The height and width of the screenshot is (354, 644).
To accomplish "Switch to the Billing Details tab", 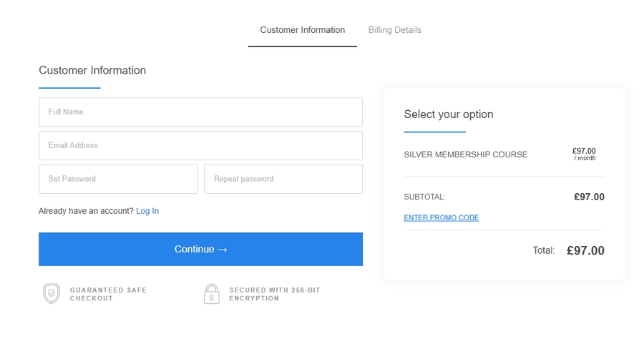I will coord(394,30).
